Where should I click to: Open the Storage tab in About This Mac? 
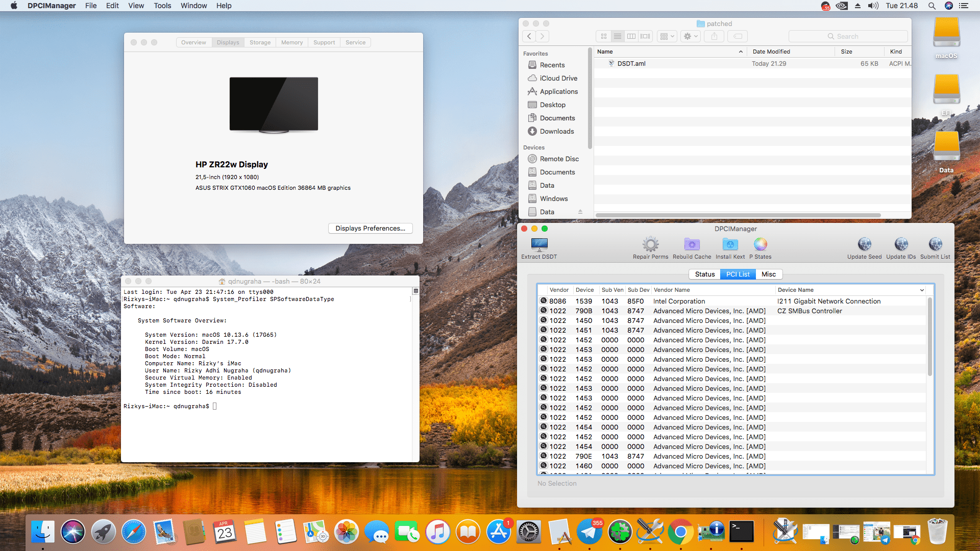(x=260, y=42)
